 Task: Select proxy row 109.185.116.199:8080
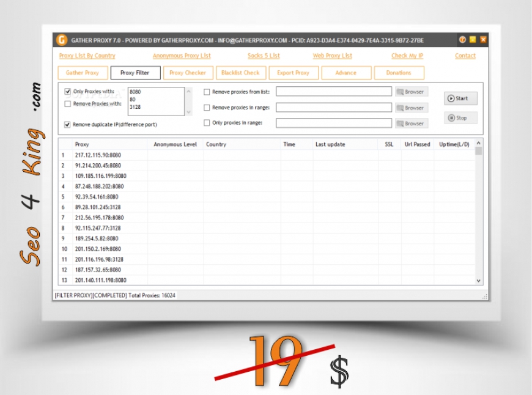point(267,176)
